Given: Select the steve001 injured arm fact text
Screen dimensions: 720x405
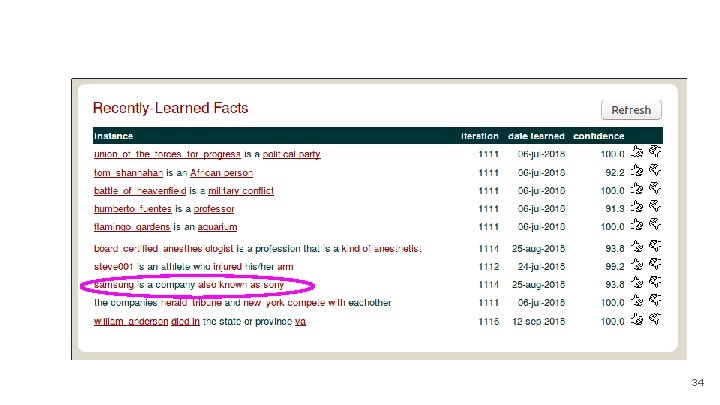Looking at the screenshot, I should [194, 266].
